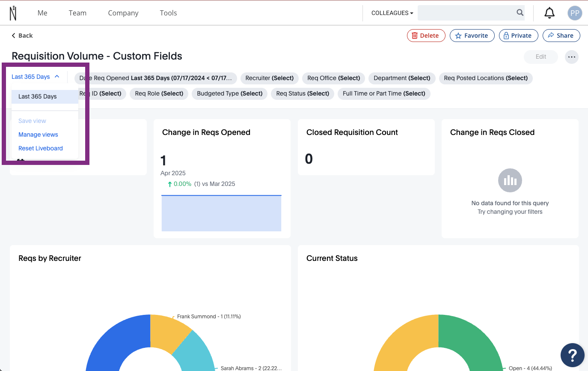
Task: Open the Budgeted Type (Select) filter
Action: 230,93
